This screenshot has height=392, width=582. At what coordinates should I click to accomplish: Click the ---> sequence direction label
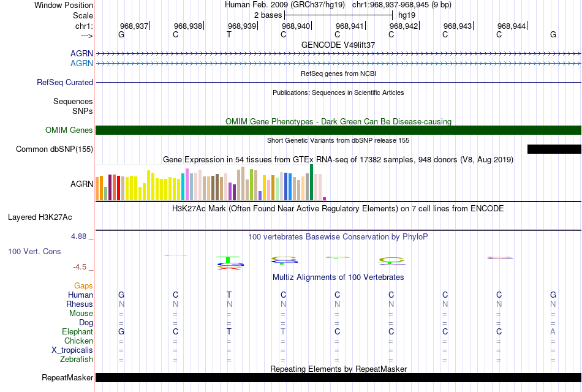point(87,36)
